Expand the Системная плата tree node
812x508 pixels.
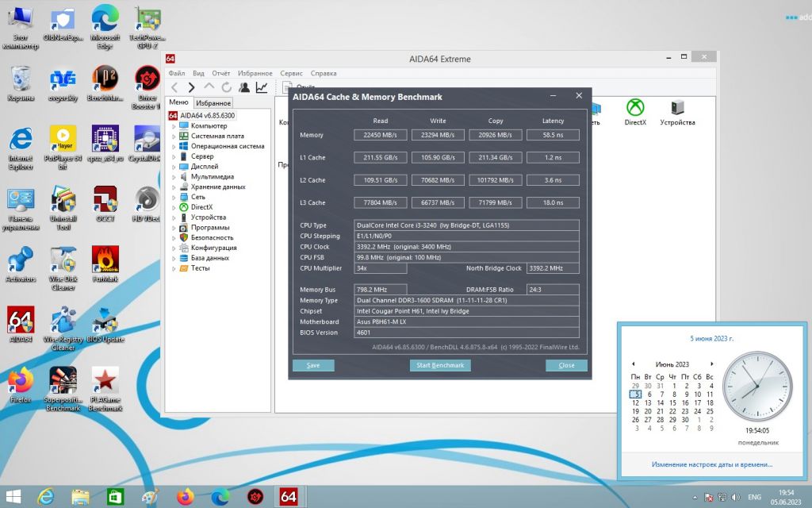(174, 137)
